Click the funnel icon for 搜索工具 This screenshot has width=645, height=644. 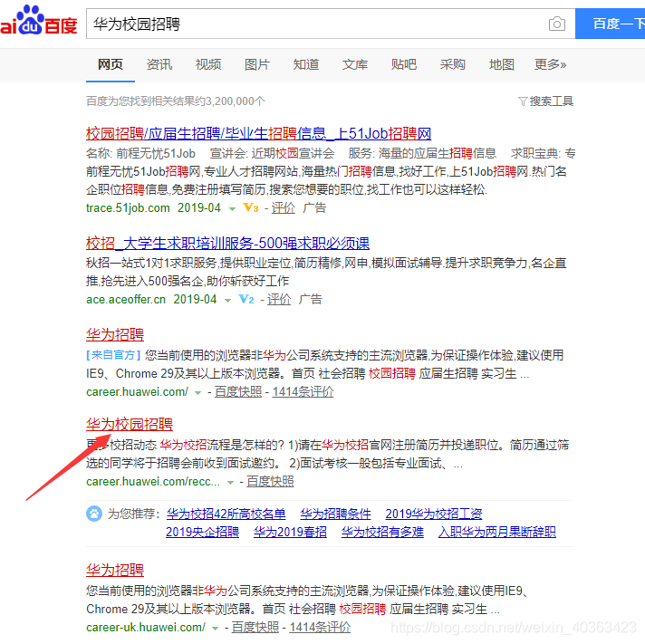tap(523, 101)
